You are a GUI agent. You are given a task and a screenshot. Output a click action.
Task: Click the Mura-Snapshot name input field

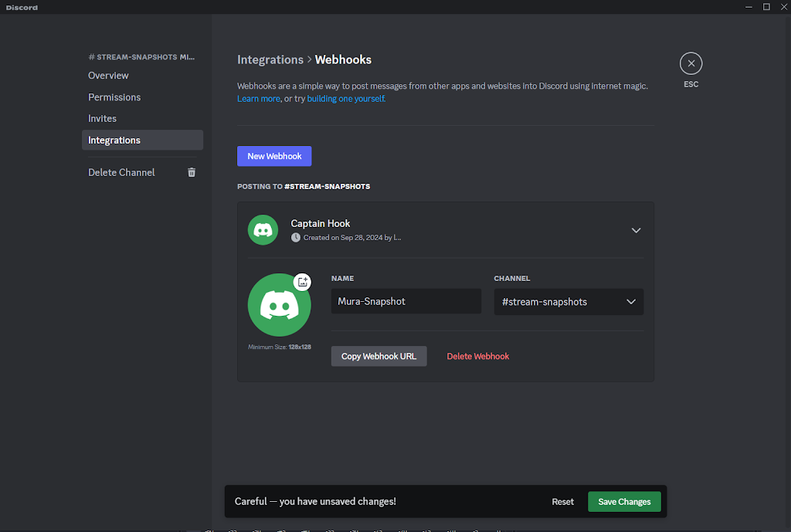coord(406,301)
